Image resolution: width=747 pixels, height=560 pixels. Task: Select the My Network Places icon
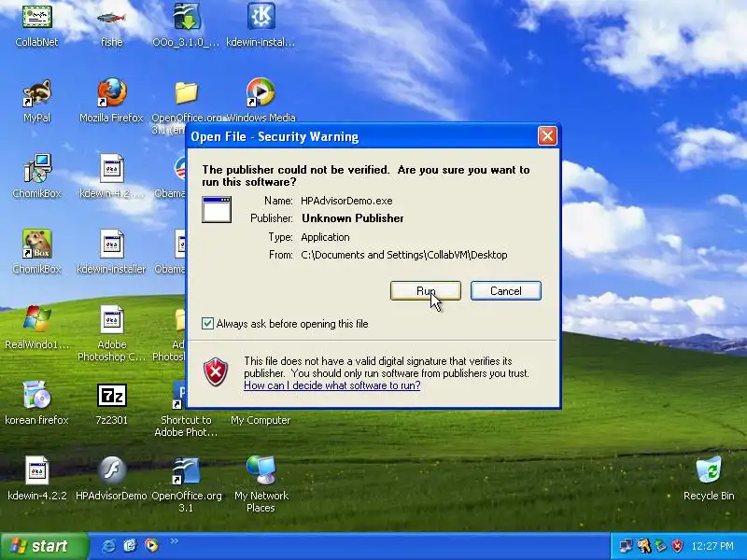coord(261,470)
